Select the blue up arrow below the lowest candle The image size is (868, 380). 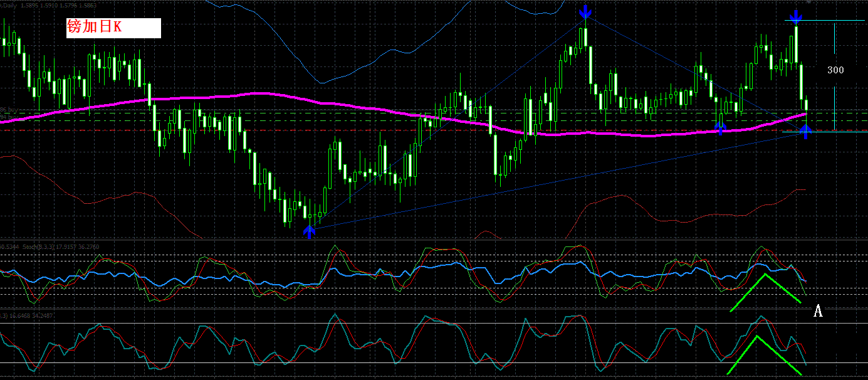[308, 232]
